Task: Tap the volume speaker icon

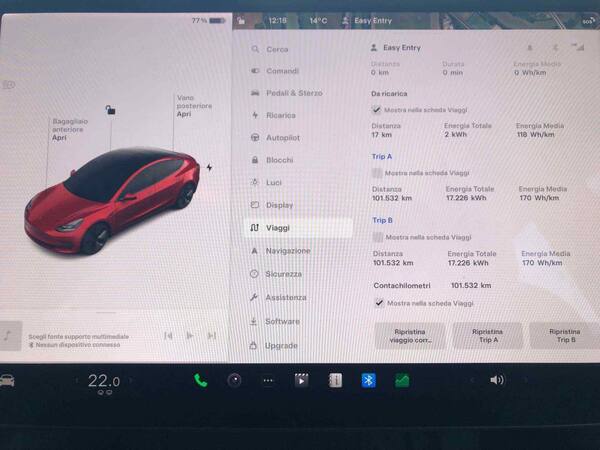Action: pyautogui.click(x=497, y=380)
